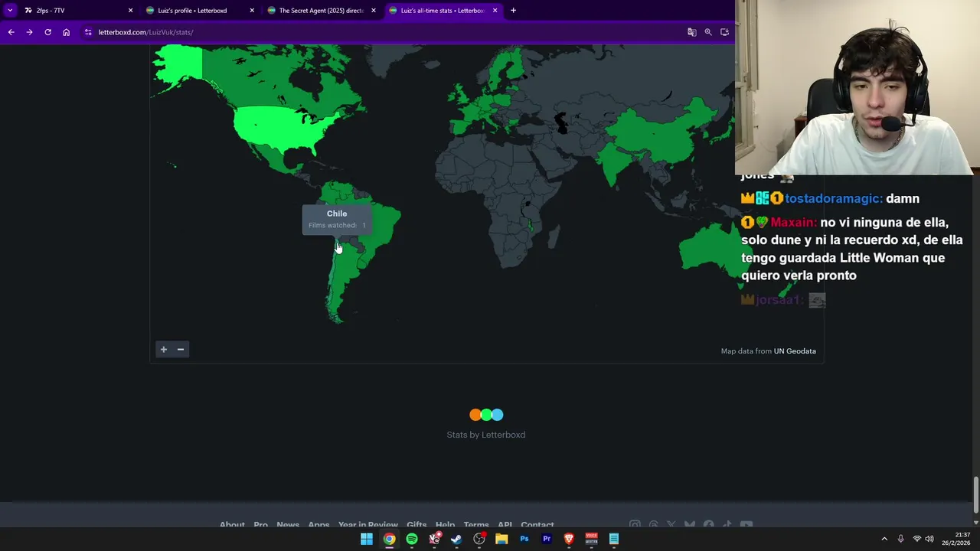The height and width of the screenshot is (551, 980).
Task: Open File Explorer from the taskbar
Action: [x=501, y=539]
